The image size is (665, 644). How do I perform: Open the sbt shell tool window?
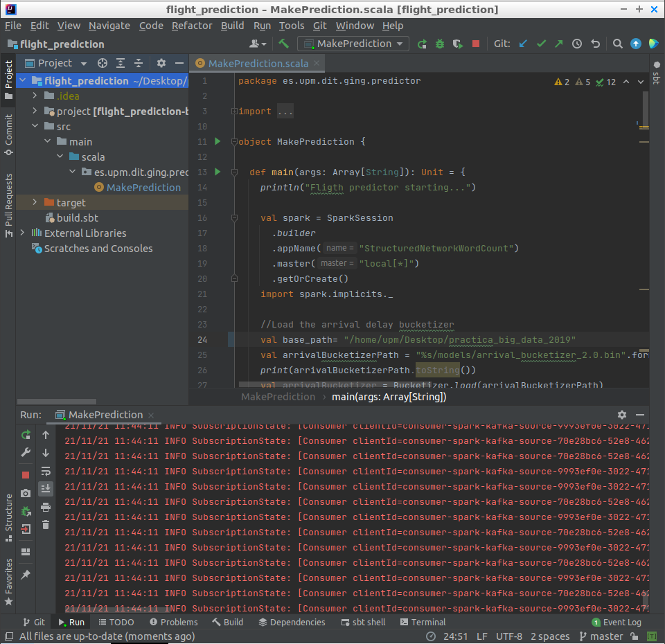364,622
